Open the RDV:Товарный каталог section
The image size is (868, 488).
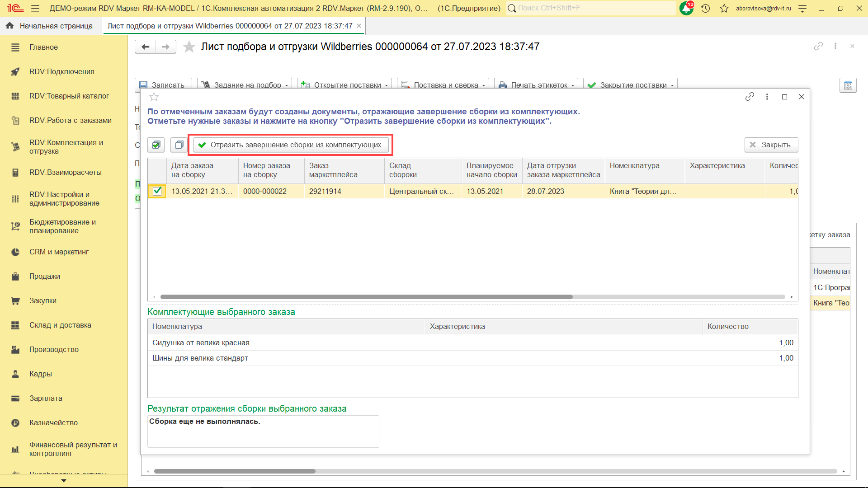(69, 96)
